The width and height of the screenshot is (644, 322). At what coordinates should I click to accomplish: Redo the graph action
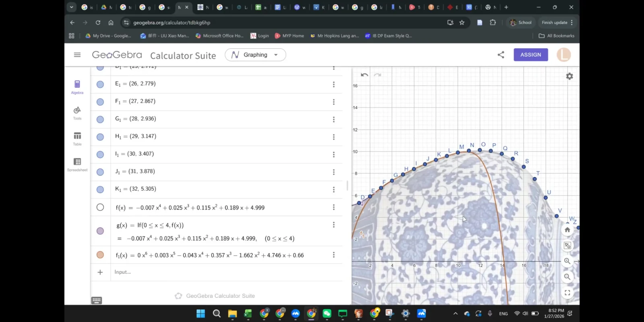pyautogui.click(x=377, y=75)
